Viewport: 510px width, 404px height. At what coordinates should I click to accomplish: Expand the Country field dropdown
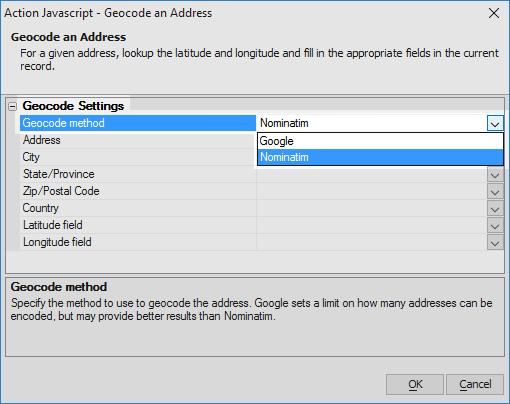point(495,208)
